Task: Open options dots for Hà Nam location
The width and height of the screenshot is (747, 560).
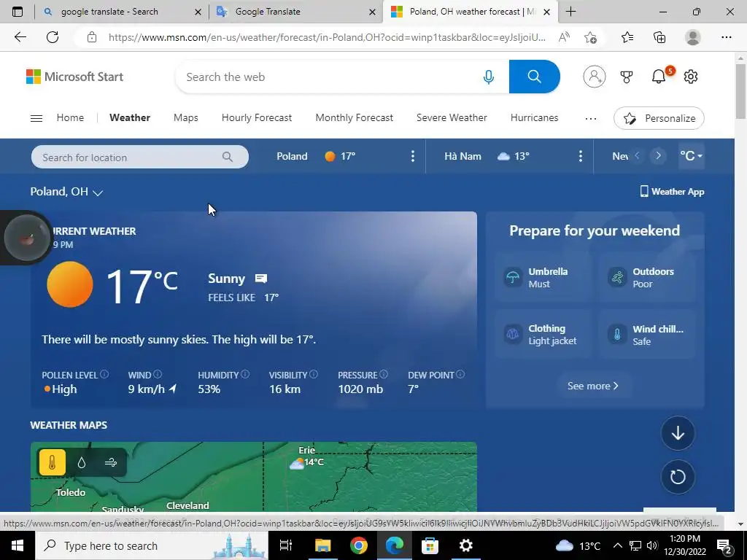Action: click(x=580, y=156)
